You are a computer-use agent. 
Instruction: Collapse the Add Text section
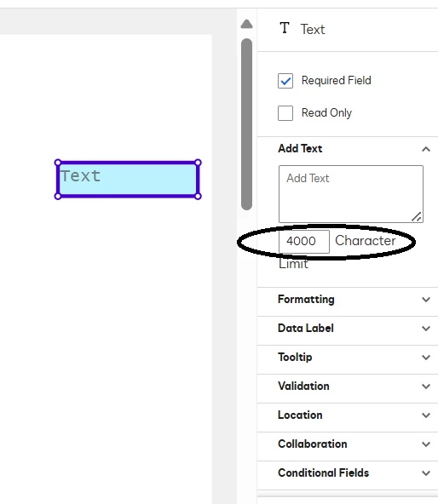[x=426, y=149]
